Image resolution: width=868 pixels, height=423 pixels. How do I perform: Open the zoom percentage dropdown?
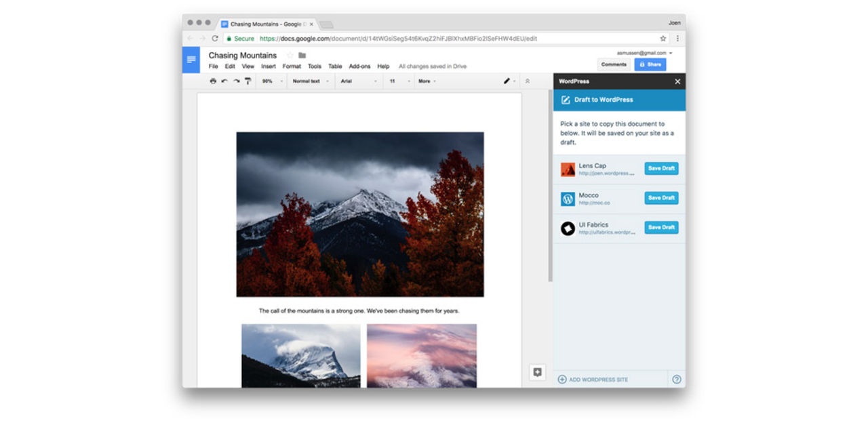point(270,81)
